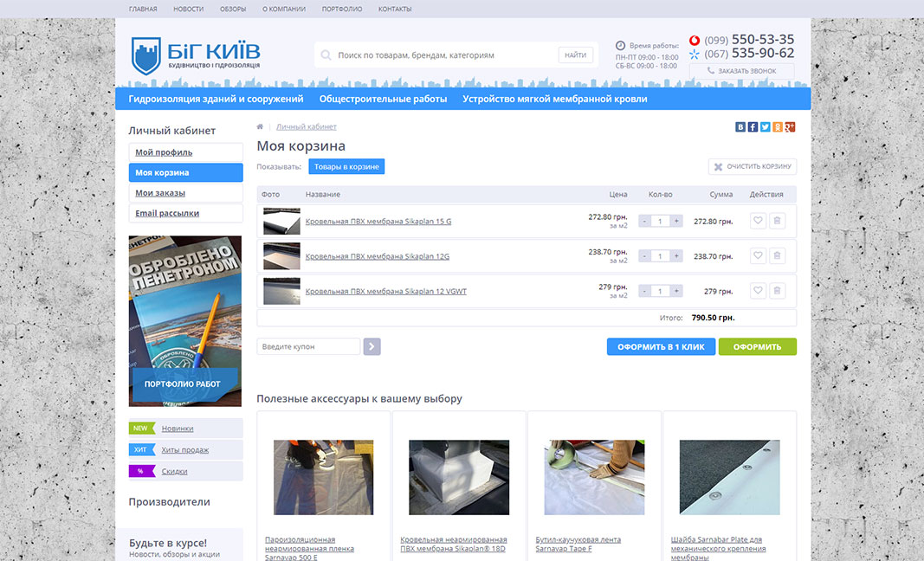This screenshot has height=561, width=924.
Task: Open Общестроительные работы category
Action: 383,99
